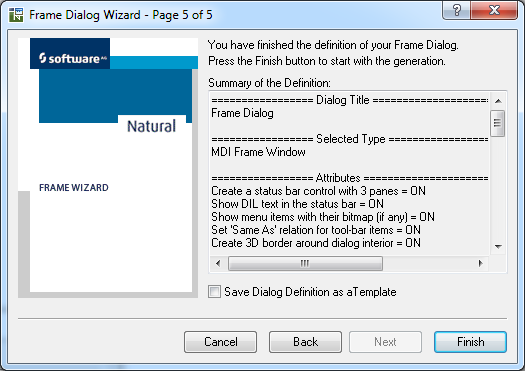Click the vertical scrollbar down arrow
525x371 pixels.
tap(498, 247)
